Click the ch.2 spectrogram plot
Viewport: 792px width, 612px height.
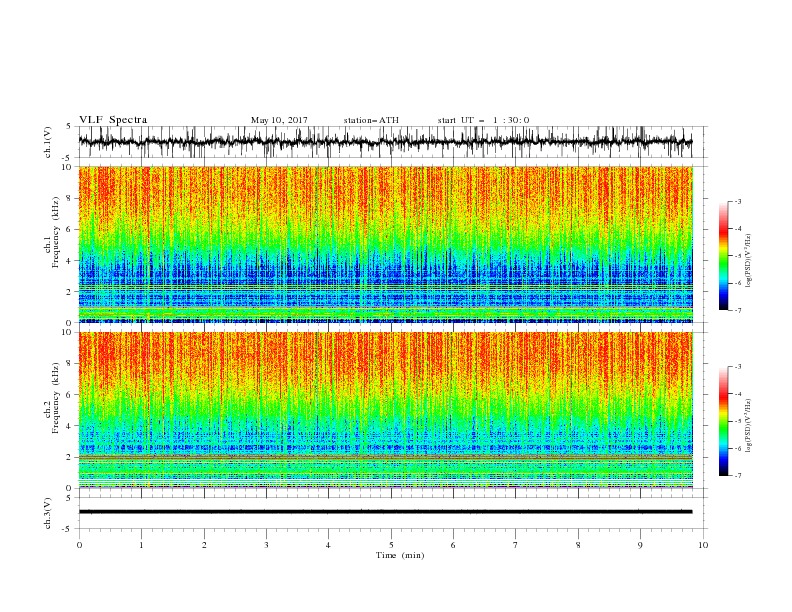tap(386, 410)
